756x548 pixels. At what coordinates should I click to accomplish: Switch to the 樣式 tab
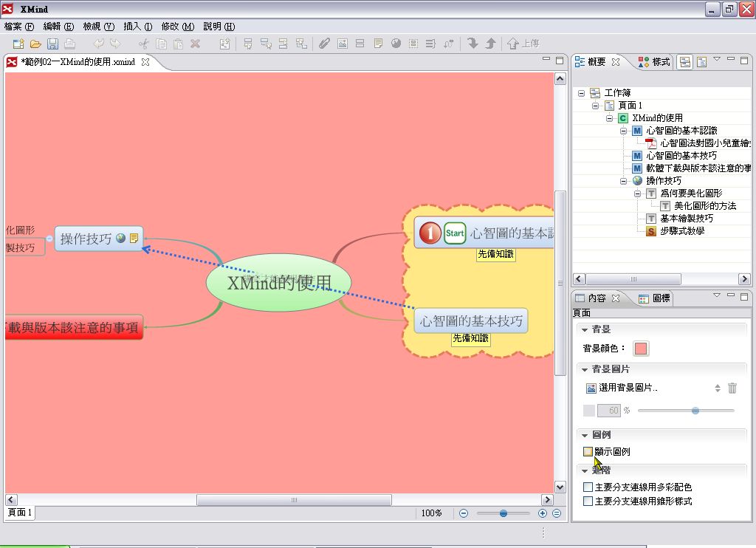pyautogui.click(x=654, y=62)
